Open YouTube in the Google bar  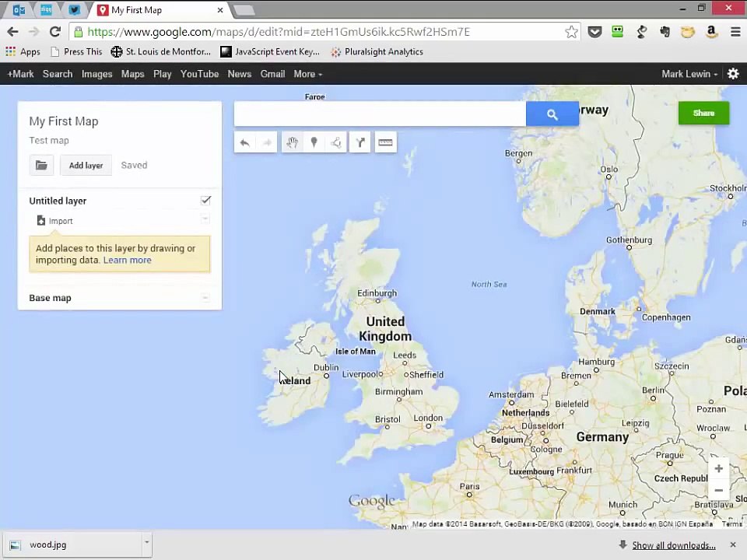click(199, 74)
